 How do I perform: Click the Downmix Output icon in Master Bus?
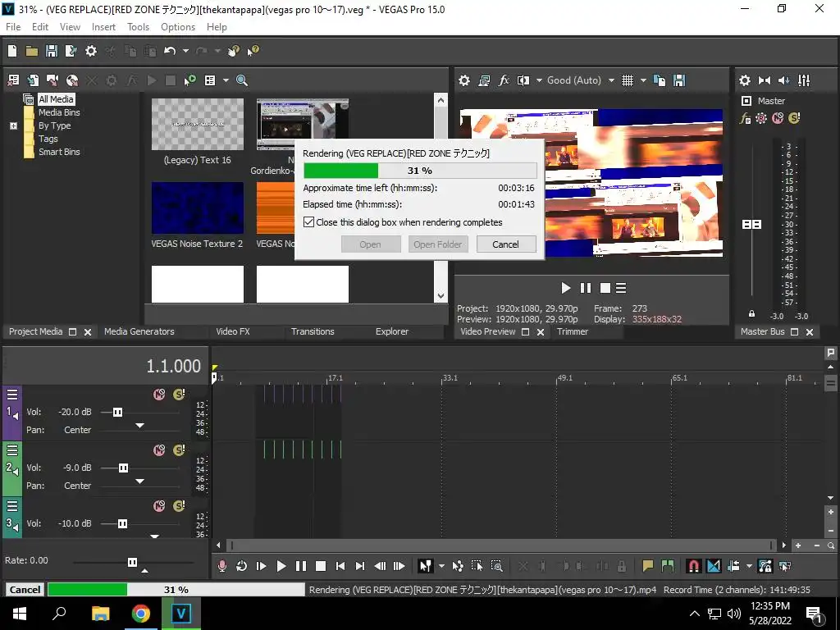[x=765, y=80]
